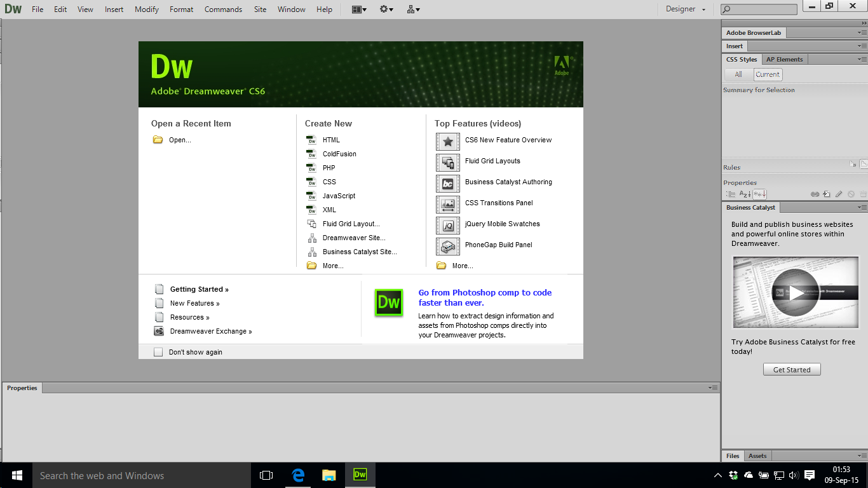Open the Dreamweaver Exchange page

click(210, 331)
